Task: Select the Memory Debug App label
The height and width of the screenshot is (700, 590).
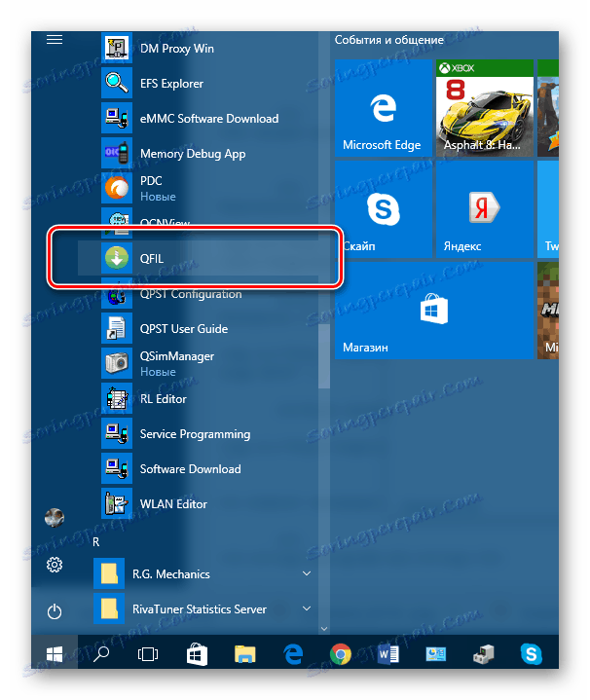Action: tap(193, 154)
